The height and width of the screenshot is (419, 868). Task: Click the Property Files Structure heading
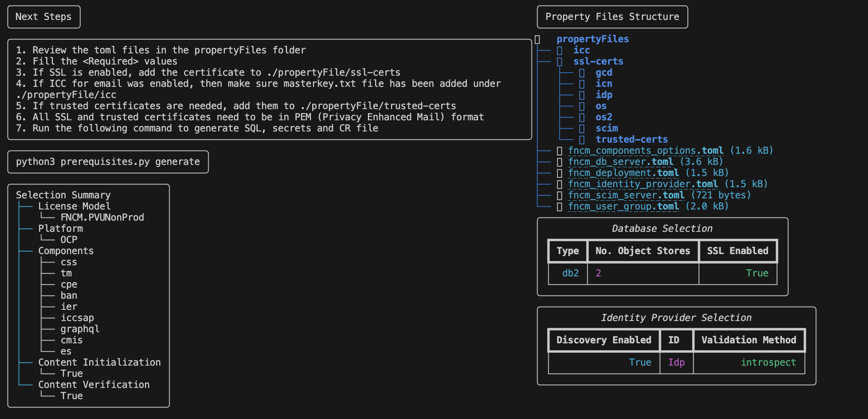click(x=612, y=17)
